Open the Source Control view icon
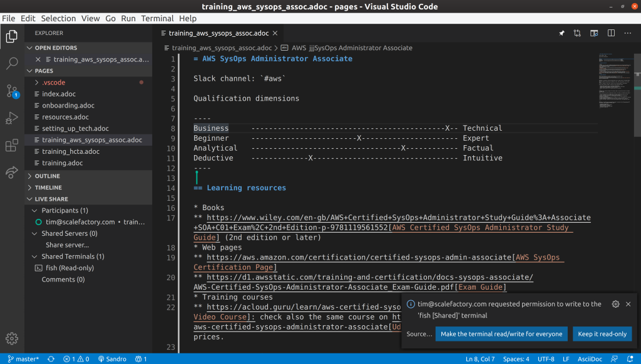The width and height of the screenshot is (641, 364). click(12, 91)
